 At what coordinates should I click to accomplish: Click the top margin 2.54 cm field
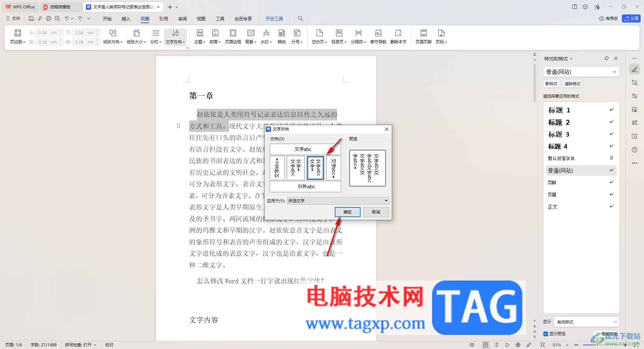coord(49,33)
